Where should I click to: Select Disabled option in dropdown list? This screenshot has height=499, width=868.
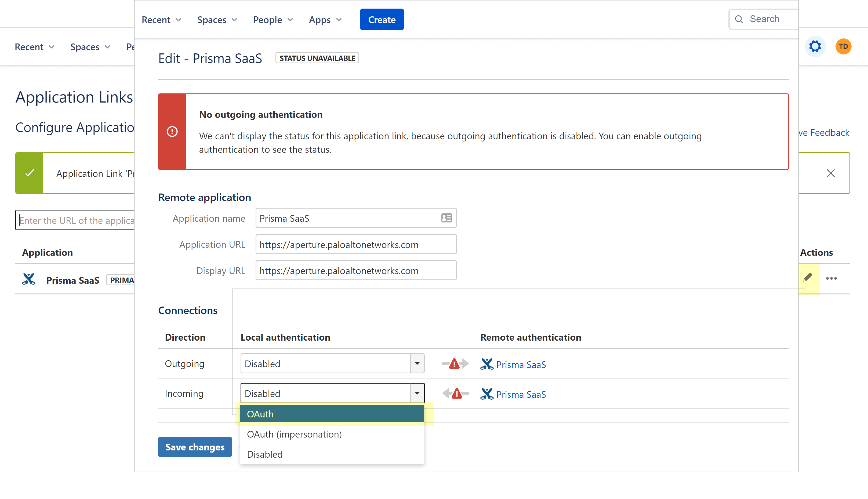pos(332,454)
